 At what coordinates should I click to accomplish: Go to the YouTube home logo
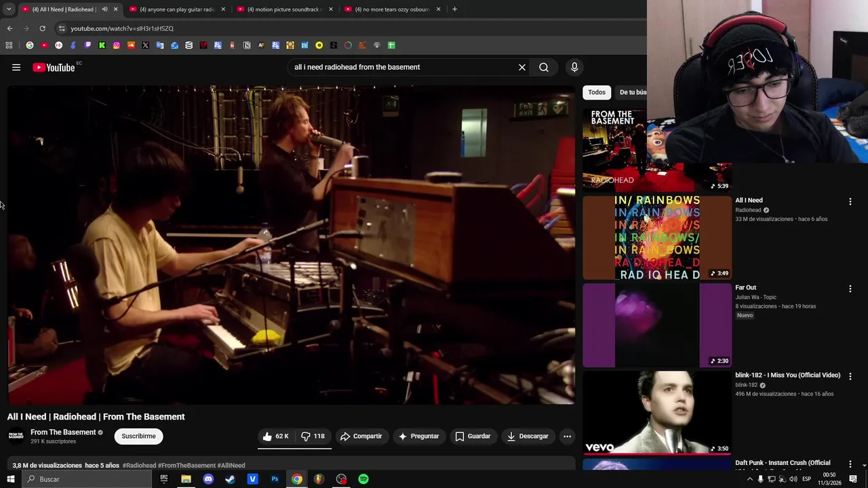[54, 67]
